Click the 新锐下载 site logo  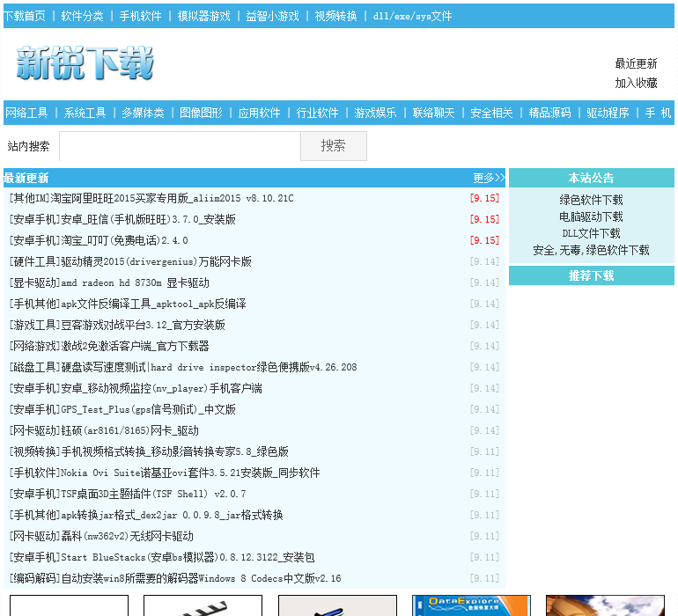point(85,63)
